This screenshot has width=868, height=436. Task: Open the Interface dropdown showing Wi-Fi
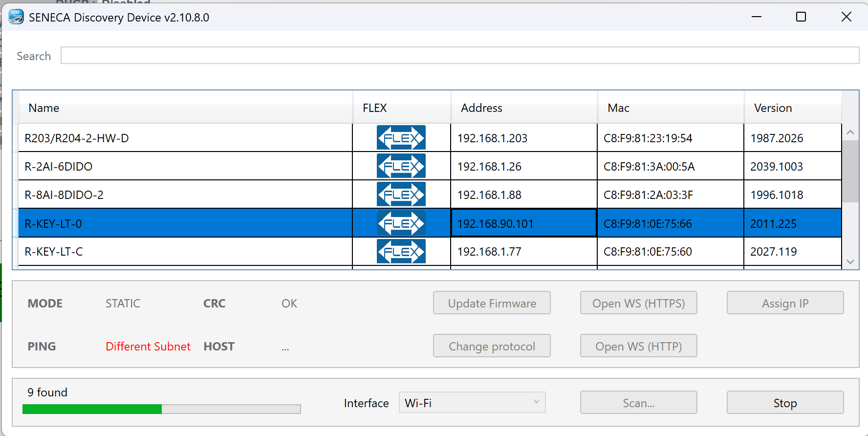[472, 403]
